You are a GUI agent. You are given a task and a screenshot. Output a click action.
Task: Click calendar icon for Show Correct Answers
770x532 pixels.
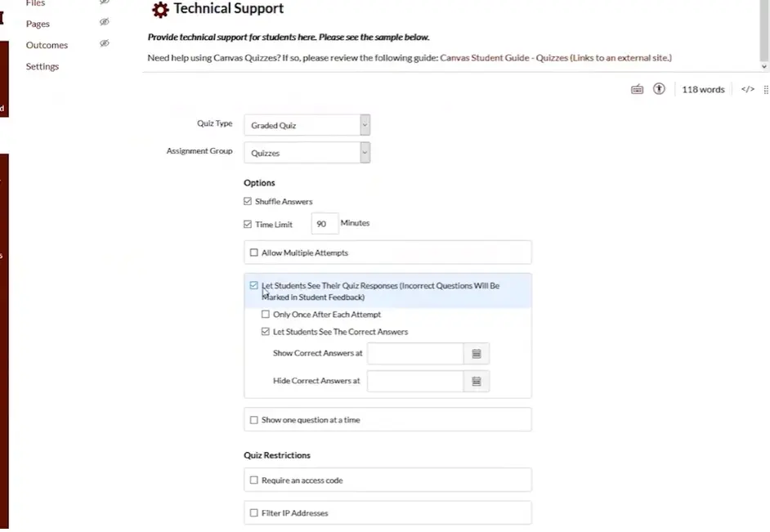click(x=477, y=354)
